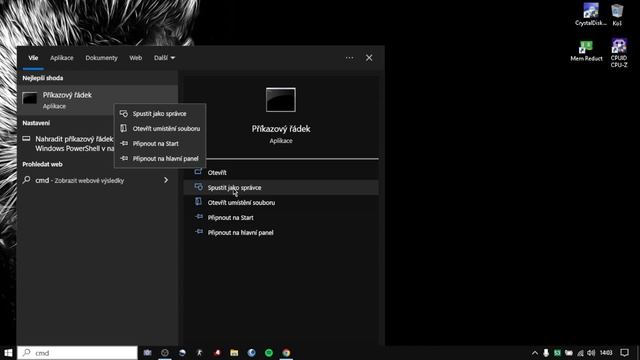
Task: Expand the Další dropdown tab
Action: (x=164, y=58)
